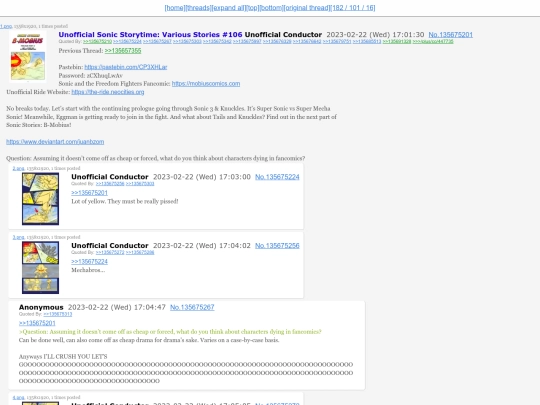Screen dimensions: 540x405
Task: Follow the >>135675201 reply link in the 17:03:00 post
Action: (90, 193)
